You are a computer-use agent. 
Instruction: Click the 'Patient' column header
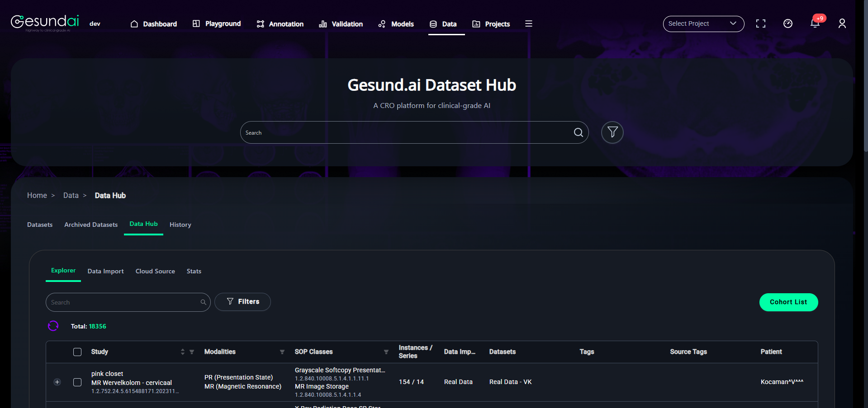click(771, 352)
